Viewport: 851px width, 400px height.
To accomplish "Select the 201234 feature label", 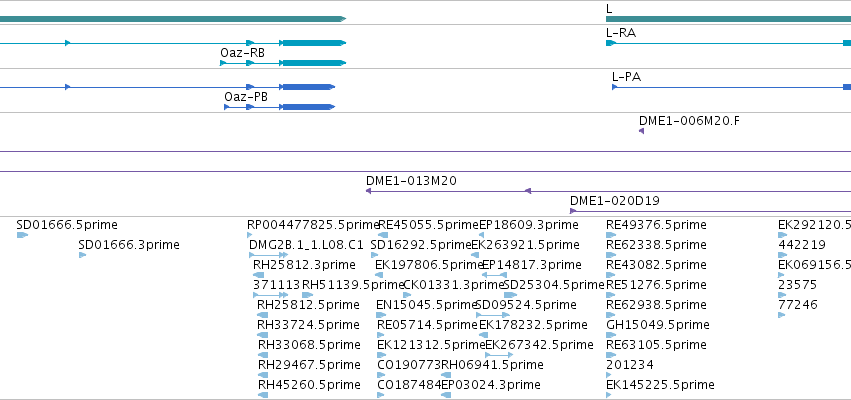I will pos(630,364).
